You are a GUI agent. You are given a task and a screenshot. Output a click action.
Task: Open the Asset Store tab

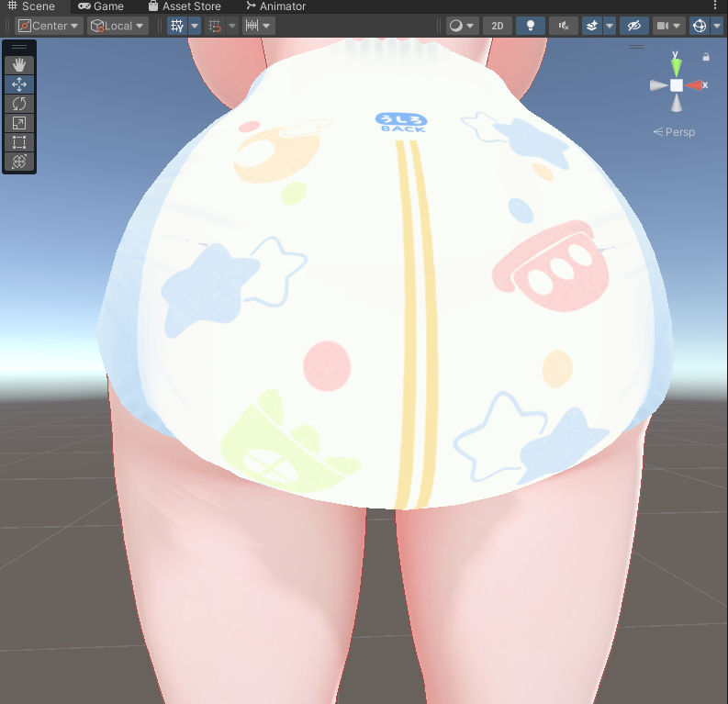click(x=185, y=6)
